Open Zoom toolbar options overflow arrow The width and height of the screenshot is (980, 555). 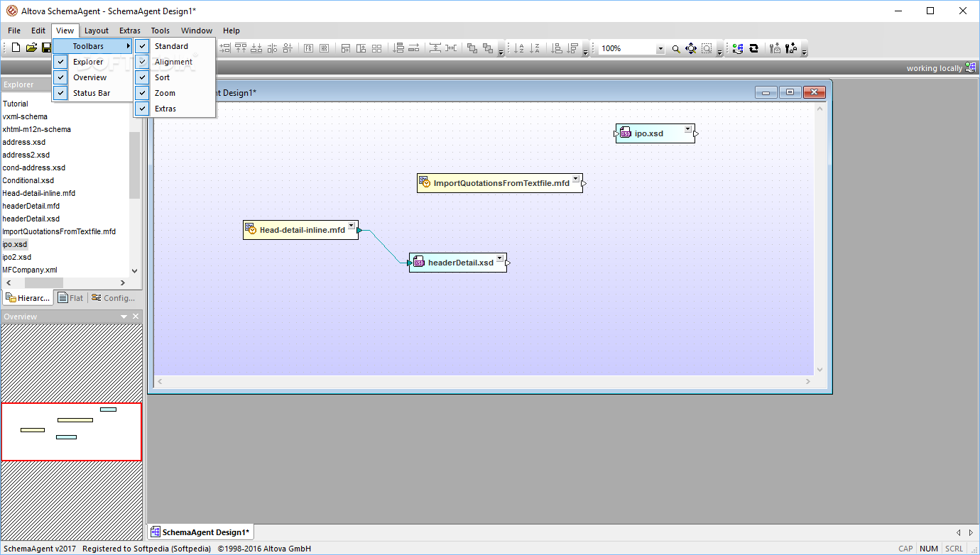click(719, 53)
